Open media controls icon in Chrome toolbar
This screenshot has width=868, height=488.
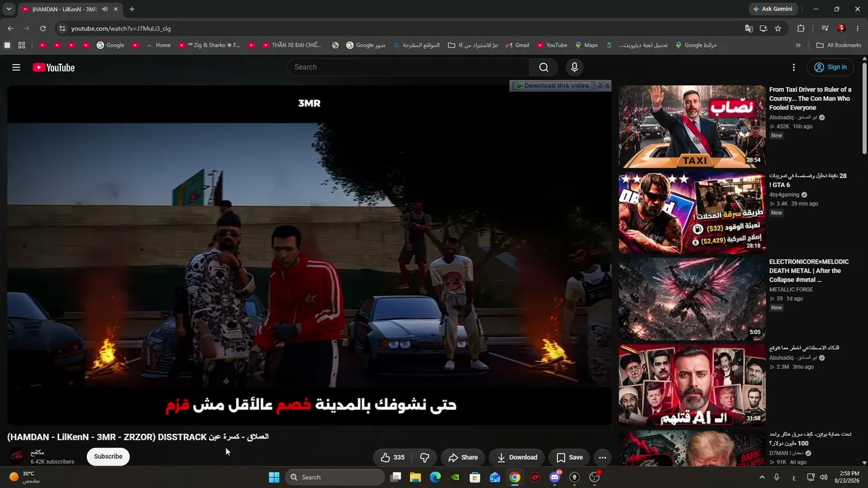click(x=825, y=28)
